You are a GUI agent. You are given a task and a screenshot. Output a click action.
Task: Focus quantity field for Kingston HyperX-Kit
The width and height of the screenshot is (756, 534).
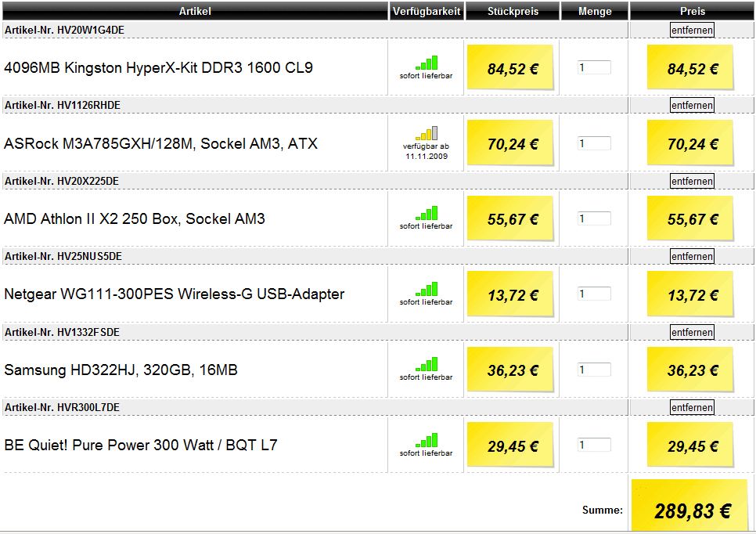pyautogui.click(x=595, y=67)
